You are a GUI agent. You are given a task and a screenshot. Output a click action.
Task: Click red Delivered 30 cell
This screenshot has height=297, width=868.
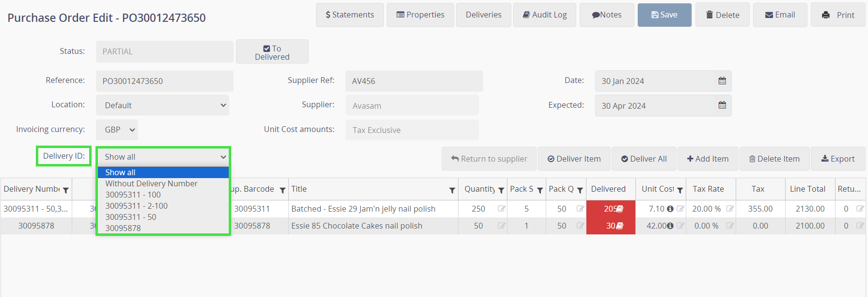(x=610, y=226)
